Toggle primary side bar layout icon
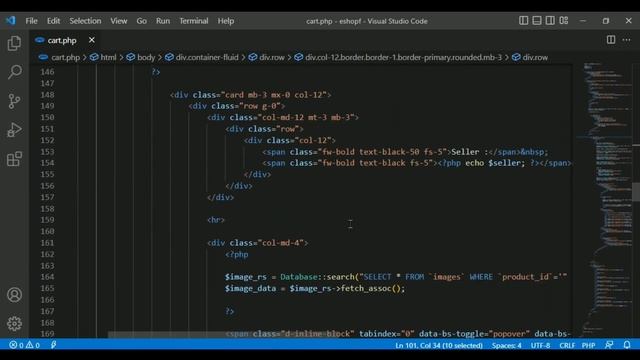Screen dimensions: 640x360 (523, 20)
